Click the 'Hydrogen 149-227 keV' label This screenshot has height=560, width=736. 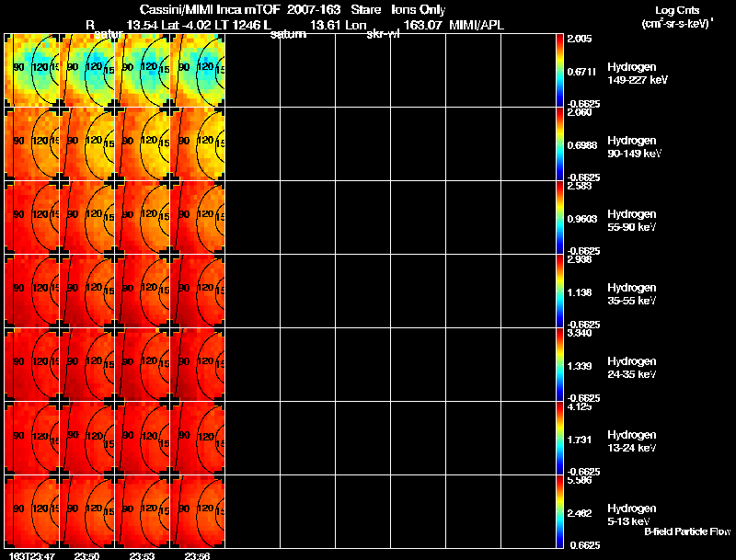tap(638, 74)
